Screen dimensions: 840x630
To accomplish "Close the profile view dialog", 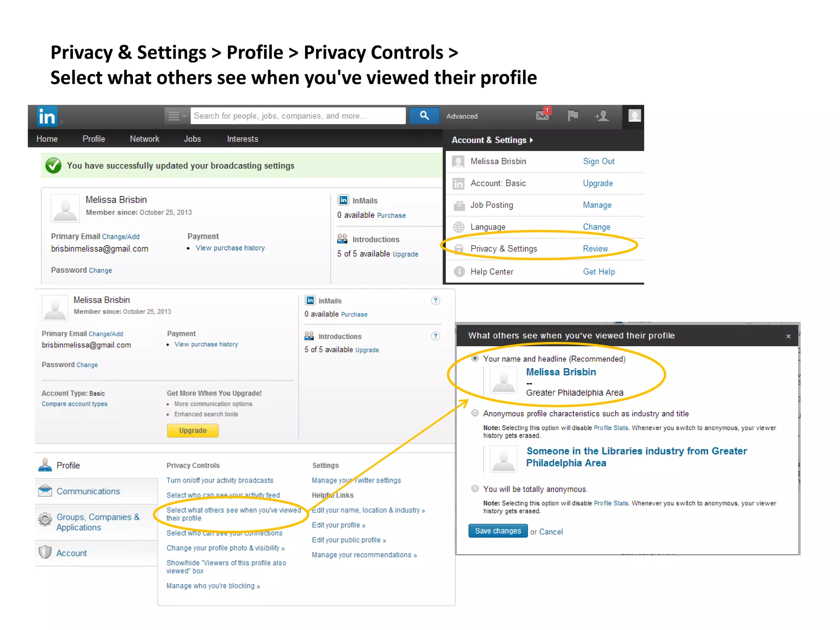I will (788, 336).
